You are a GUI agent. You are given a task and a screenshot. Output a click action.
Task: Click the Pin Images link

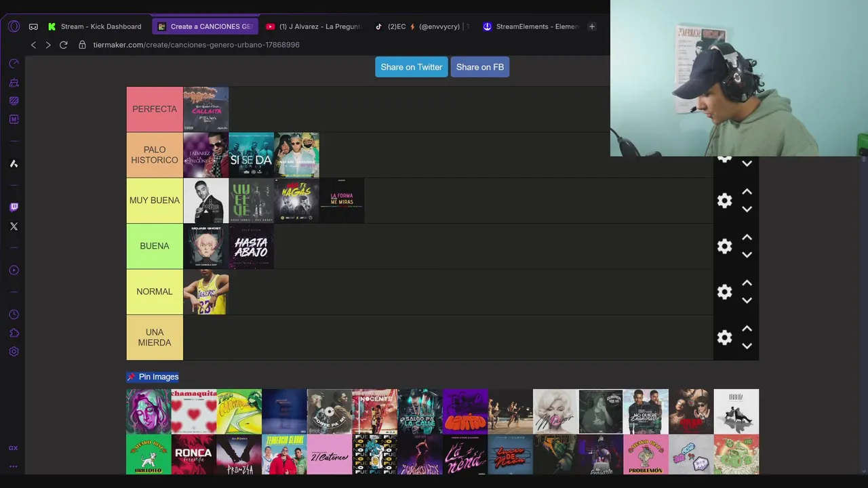153,377
